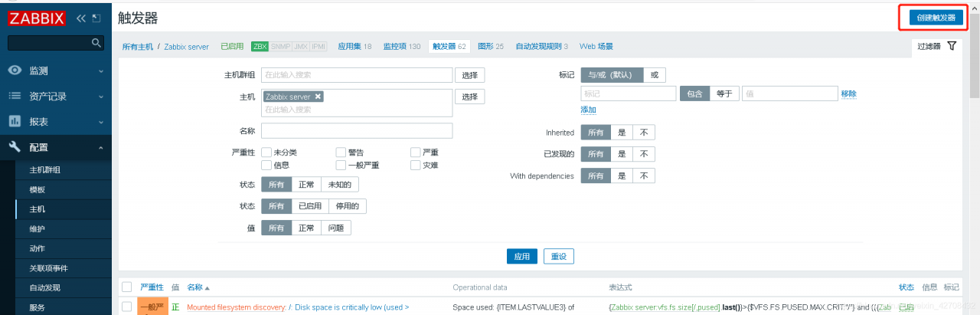This screenshot has width=980, height=315.
Task: Select 停用的 status option
Action: [x=348, y=206]
